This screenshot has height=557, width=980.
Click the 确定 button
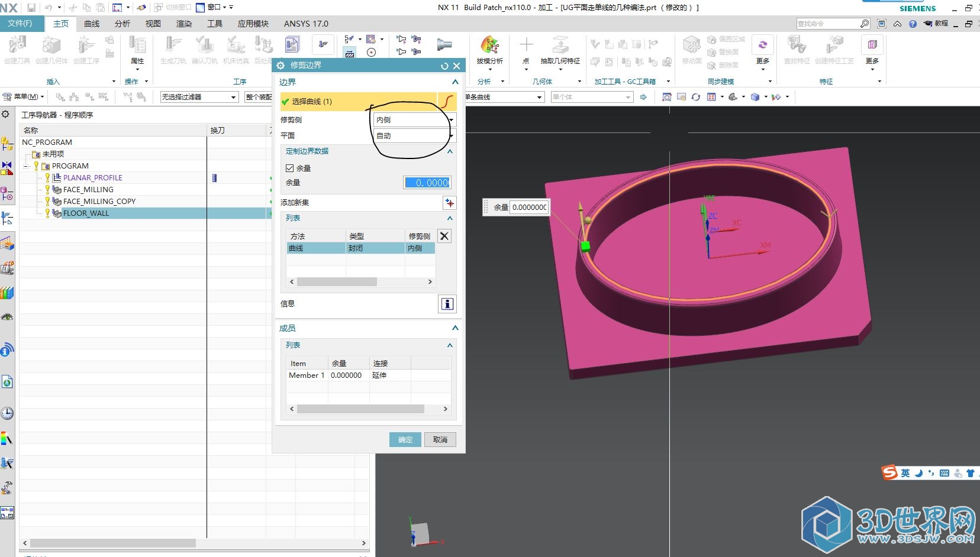pyautogui.click(x=405, y=440)
